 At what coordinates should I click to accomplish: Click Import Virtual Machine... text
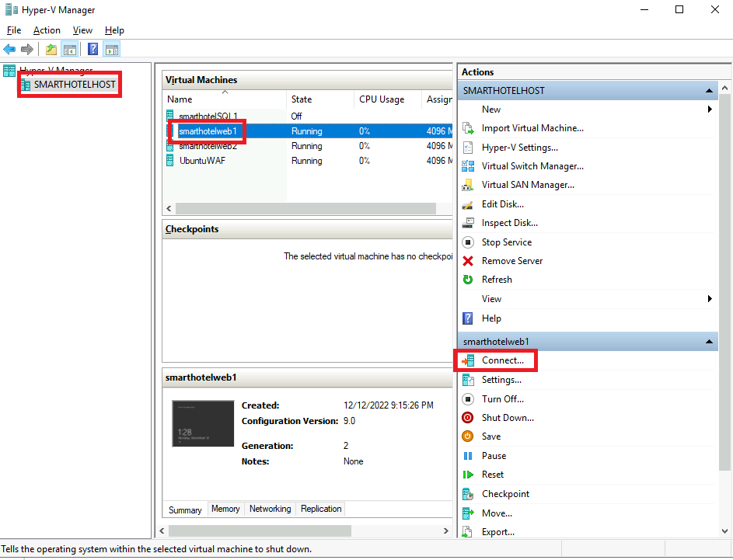click(x=532, y=128)
